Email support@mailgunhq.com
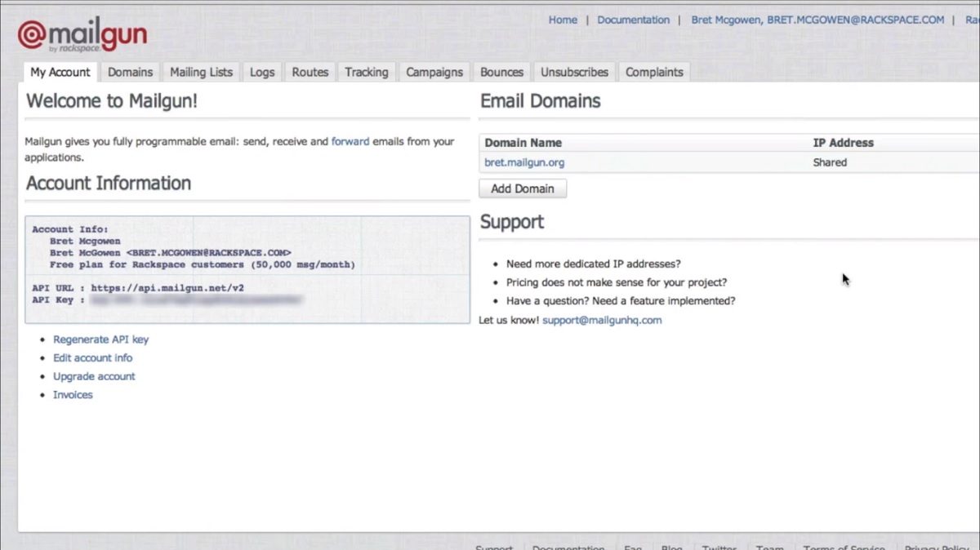Viewport: 980px width, 550px height. point(602,320)
